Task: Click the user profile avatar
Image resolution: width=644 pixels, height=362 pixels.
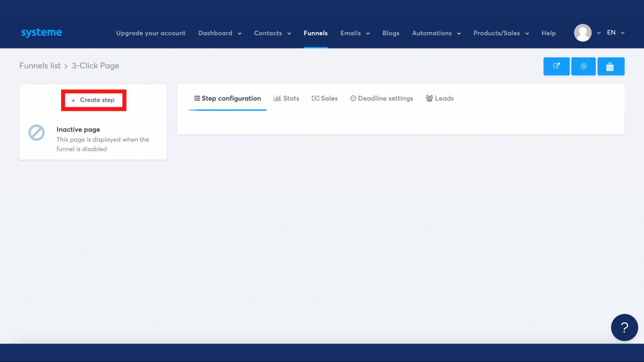Action: coord(582,33)
